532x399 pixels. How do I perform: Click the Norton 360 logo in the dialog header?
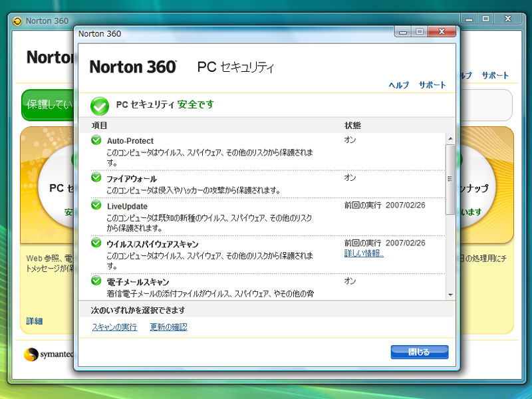[133, 67]
